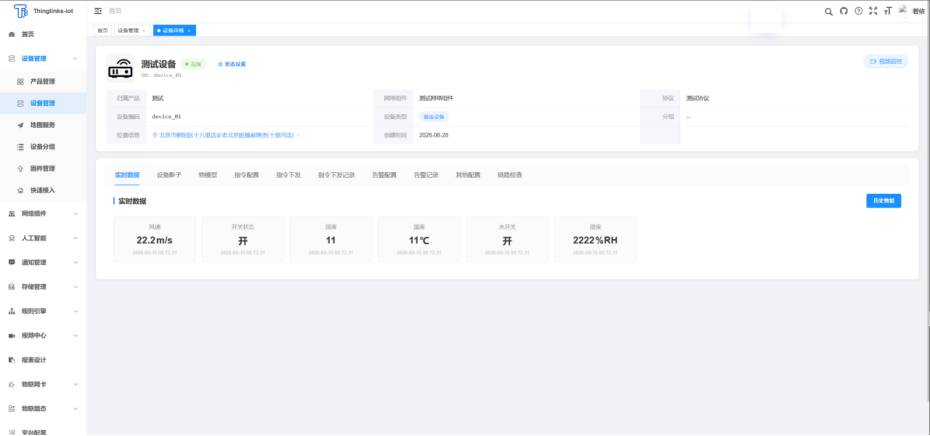Click the 状态设置 link
This screenshot has height=436, width=930.
coord(232,64)
